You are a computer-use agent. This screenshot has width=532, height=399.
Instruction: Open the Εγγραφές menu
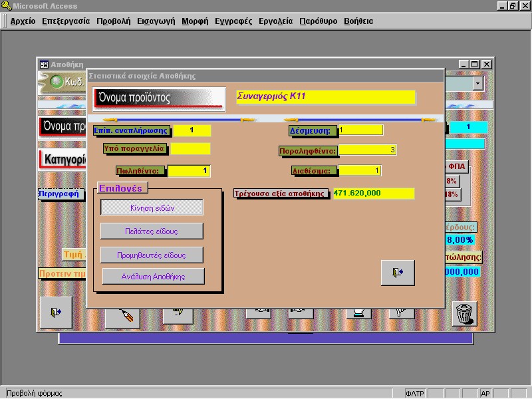233,21
